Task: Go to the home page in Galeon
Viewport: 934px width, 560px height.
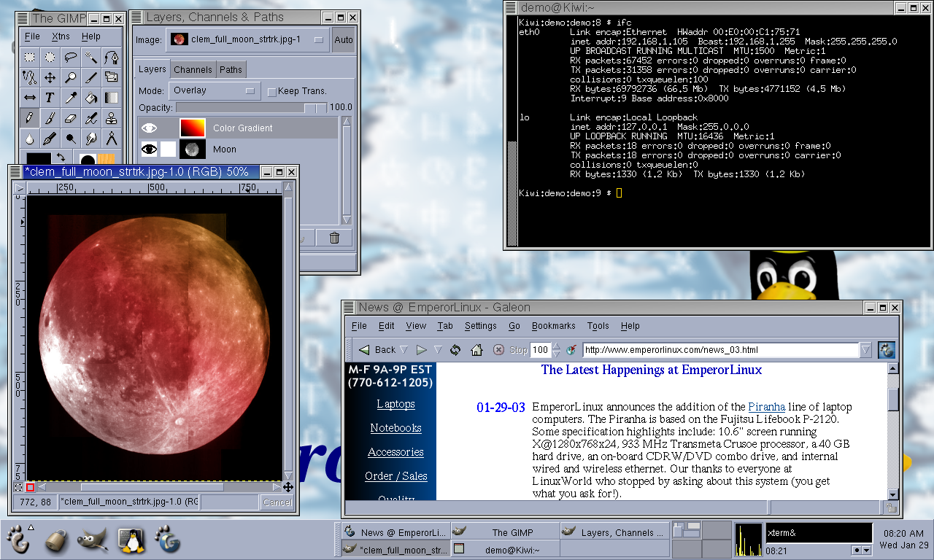Action: pos(476,350)
